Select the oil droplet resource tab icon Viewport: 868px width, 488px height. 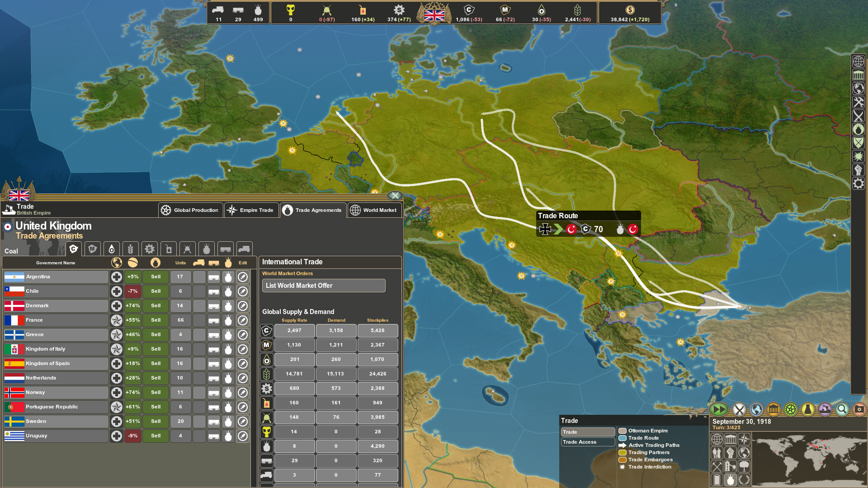coord(111,249)
